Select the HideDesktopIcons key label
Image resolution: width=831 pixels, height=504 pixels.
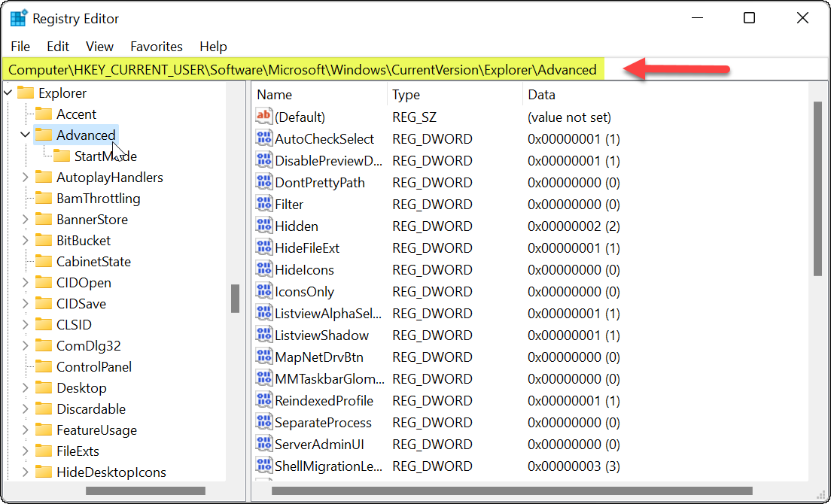pos(111,472)
